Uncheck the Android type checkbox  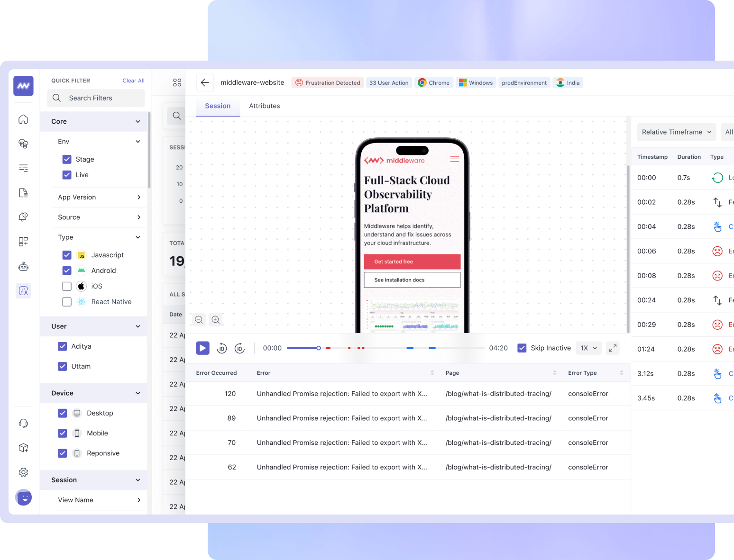(67, 271)
